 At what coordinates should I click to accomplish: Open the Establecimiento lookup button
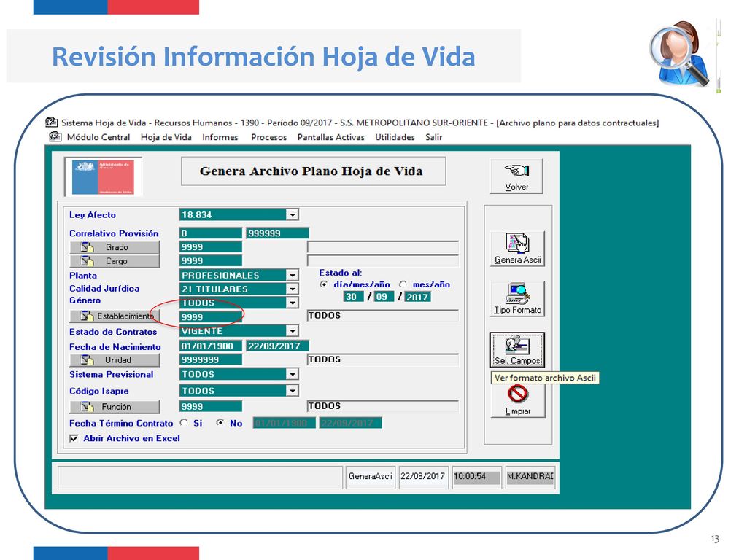115,316
